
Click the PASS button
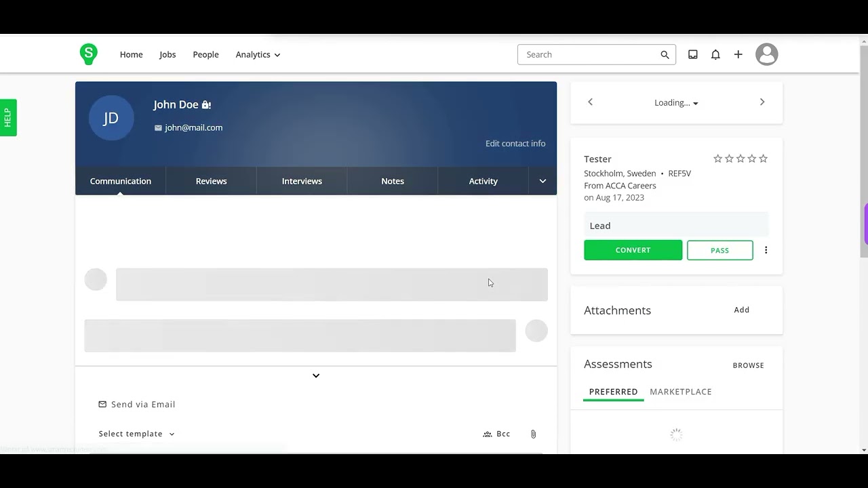[x=720, y=250]
